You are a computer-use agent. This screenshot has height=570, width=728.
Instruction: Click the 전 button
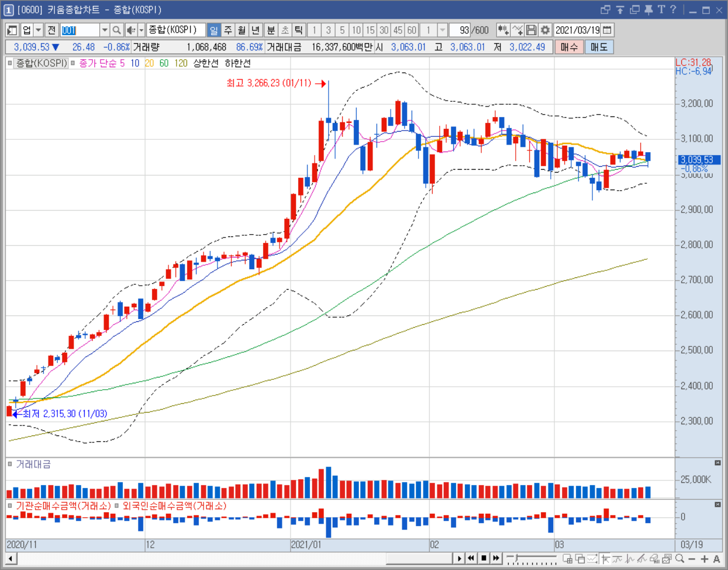pyautogui.click(x=51, y=30)
